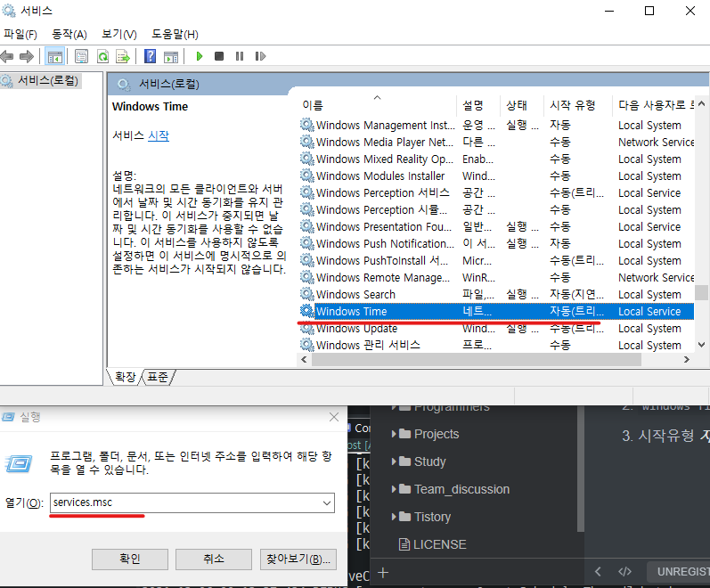Click the Refresh toolbar icon
Screen dimensions: 710x588
(x=102, y=57)
